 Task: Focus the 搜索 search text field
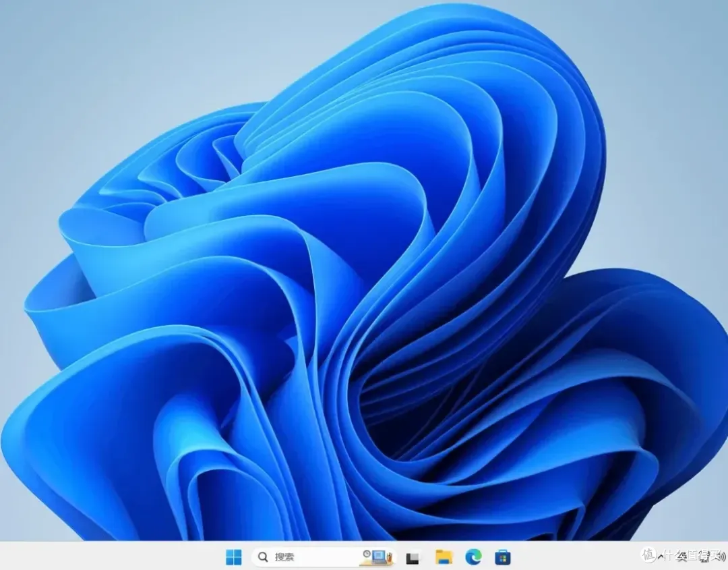click(x=303, y=557)
